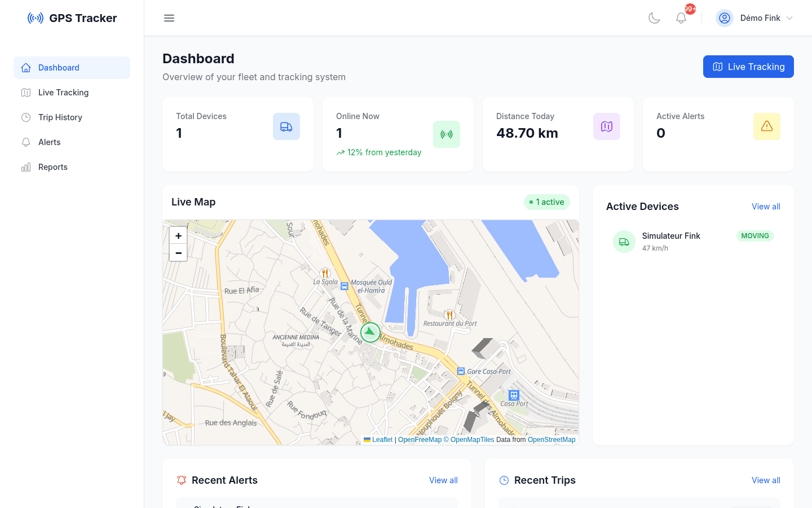
Task: Click the Active Alerts warning triangle icon
Action: pos(767,126)
